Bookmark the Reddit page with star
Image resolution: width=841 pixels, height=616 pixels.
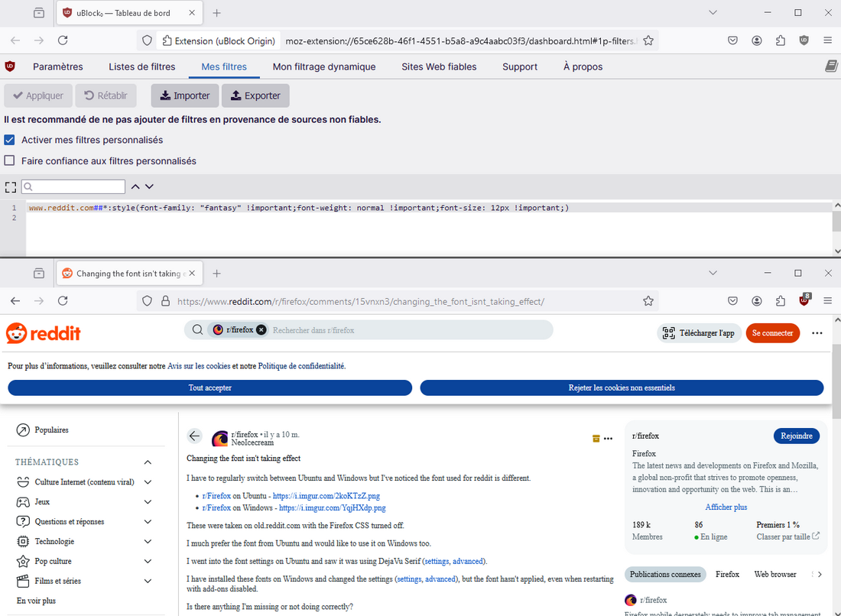pyautogui.click(x=648, y=301)
